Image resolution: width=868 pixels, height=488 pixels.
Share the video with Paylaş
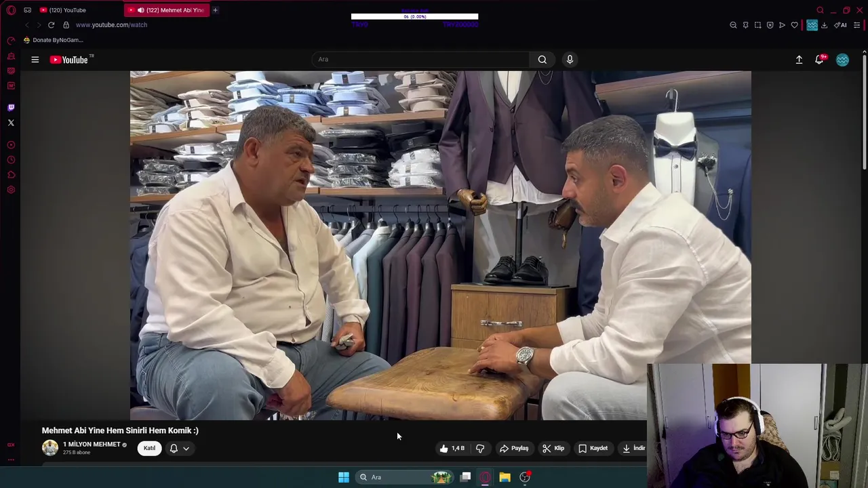(x=514, y=448)
